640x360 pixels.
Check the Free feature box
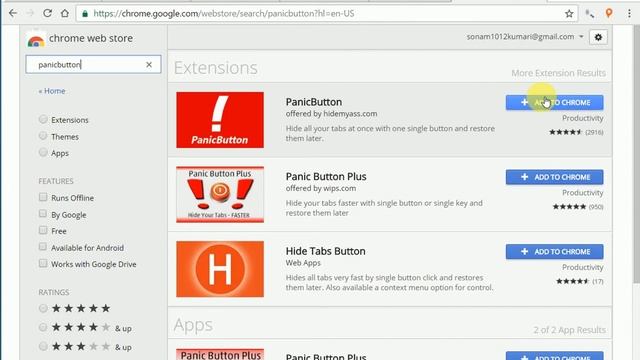pyautogui.click(x=43, y=230)
